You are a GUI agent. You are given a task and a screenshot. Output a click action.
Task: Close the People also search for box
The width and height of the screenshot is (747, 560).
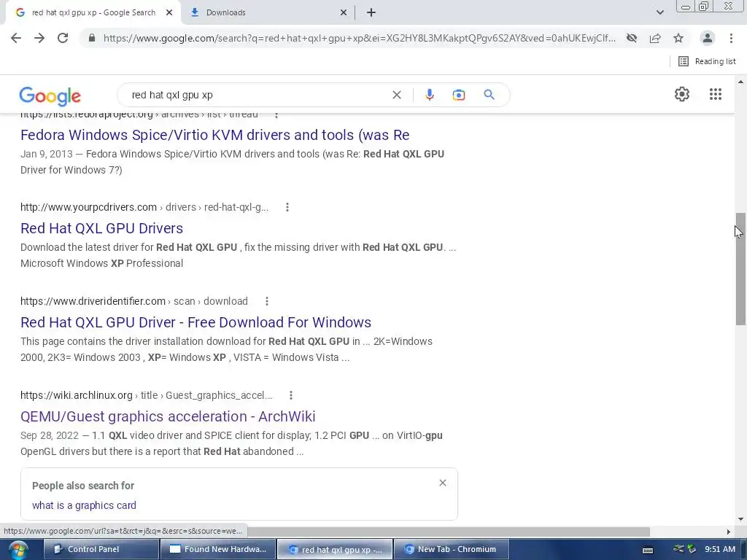tap(443, 483)
